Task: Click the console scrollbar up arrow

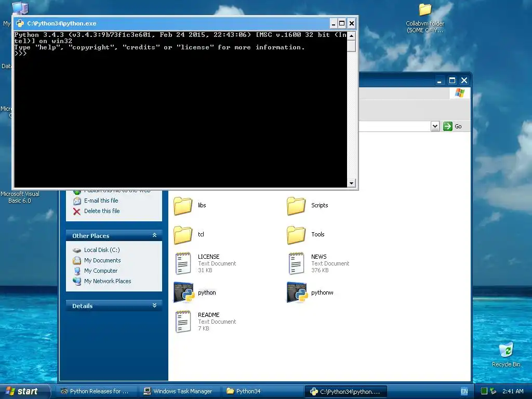Action: [x=351, y=36]
